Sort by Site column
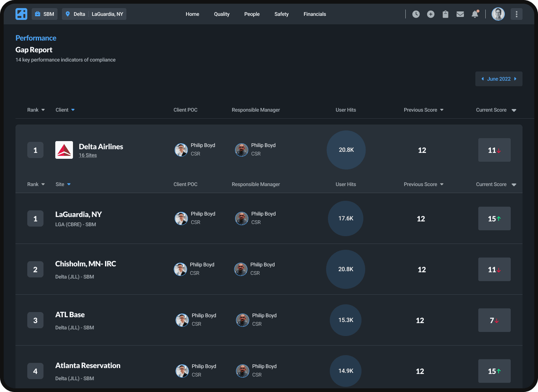The height and width of the screenshot is (392, 538). click(63, 184)
